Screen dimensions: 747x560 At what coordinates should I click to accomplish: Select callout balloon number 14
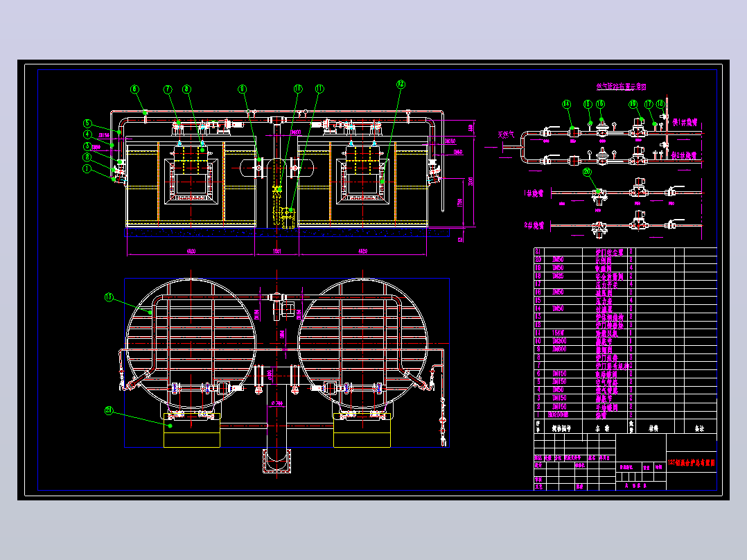point(566,104)
